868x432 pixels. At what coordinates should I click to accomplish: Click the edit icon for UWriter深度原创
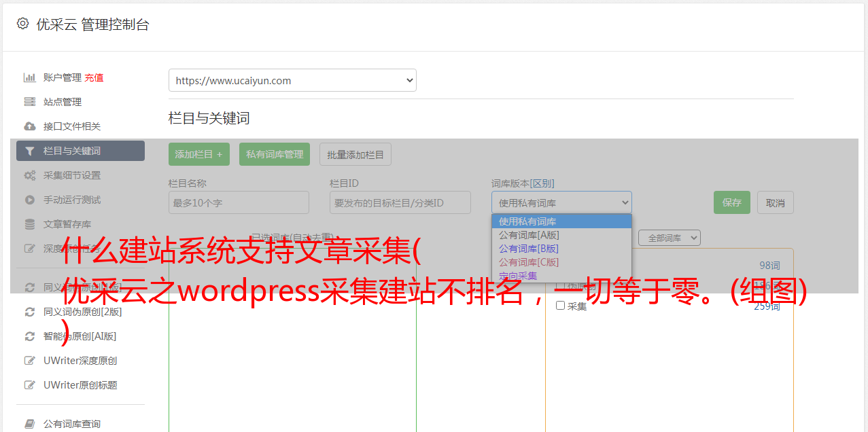coord(29,361)
